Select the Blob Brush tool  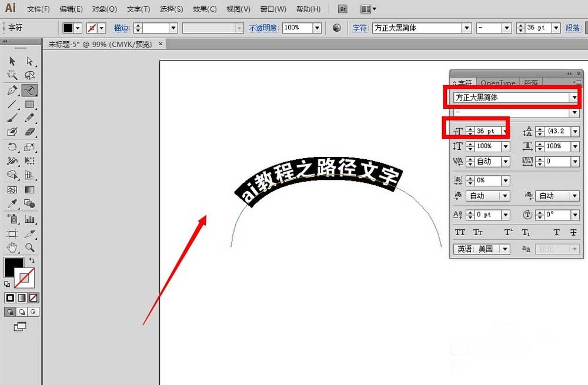tap(12, 132)
